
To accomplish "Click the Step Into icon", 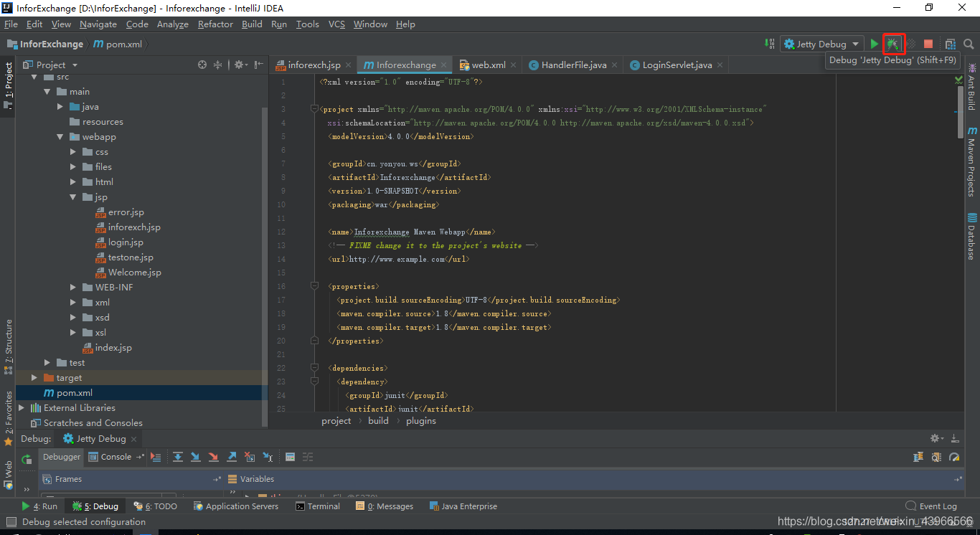I will point(195,457).
